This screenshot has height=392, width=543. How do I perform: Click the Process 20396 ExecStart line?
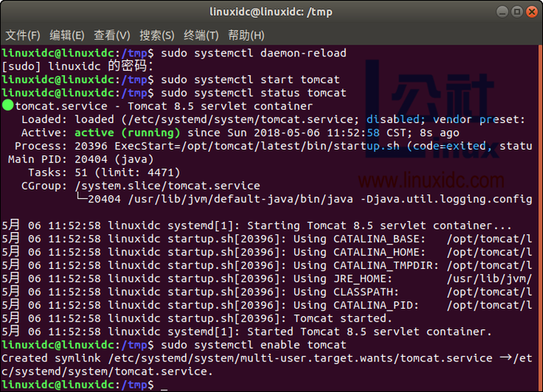(x=273, y=146)
